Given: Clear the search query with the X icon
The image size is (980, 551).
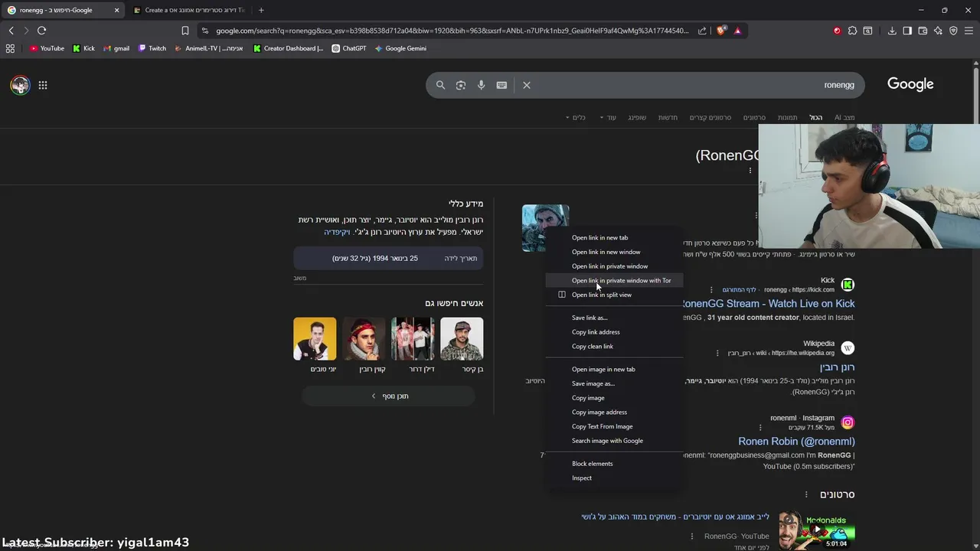Looking at the screenshot, I should tap(527, 85).
